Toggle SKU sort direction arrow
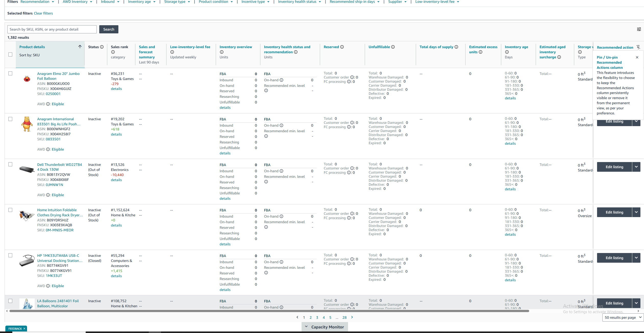Screen dimensions: 644x333 [x=80, y=47]
